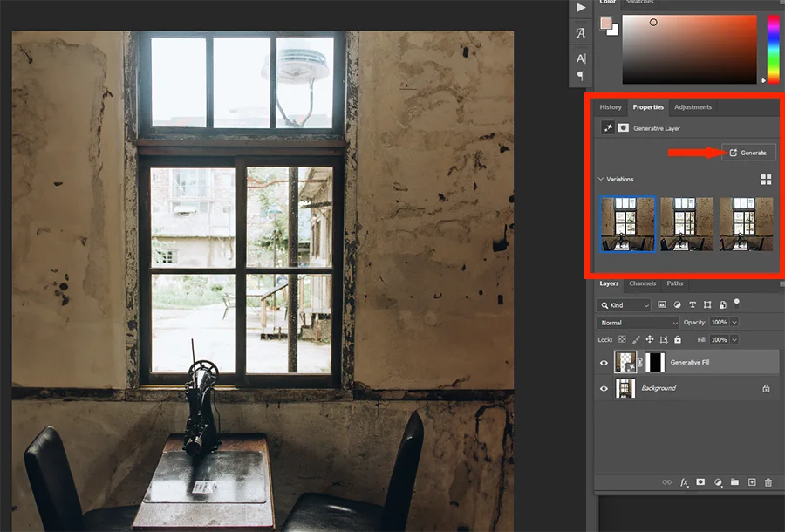
Task: Click the link layers icon at panel bottom
Action: 667,482
